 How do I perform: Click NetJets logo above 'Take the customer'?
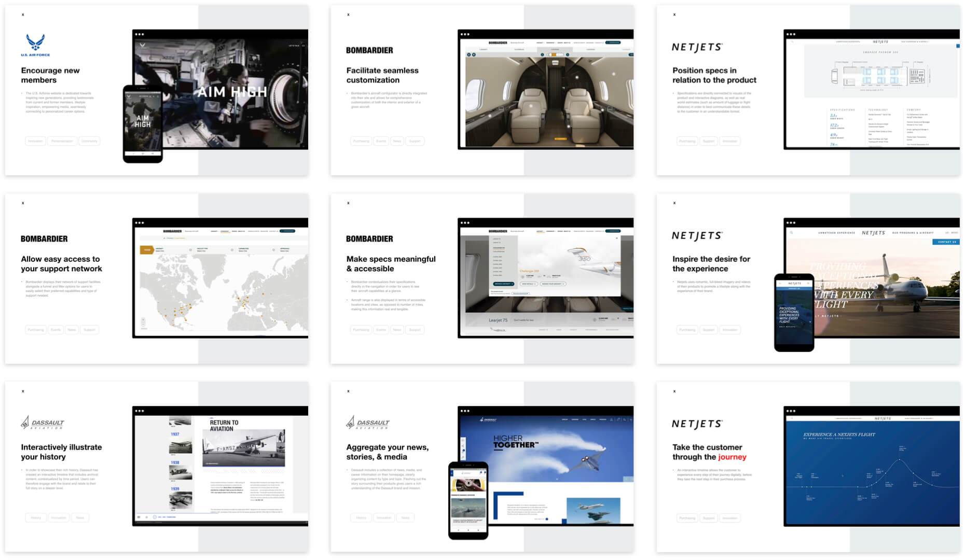click(x=697, y=424)
